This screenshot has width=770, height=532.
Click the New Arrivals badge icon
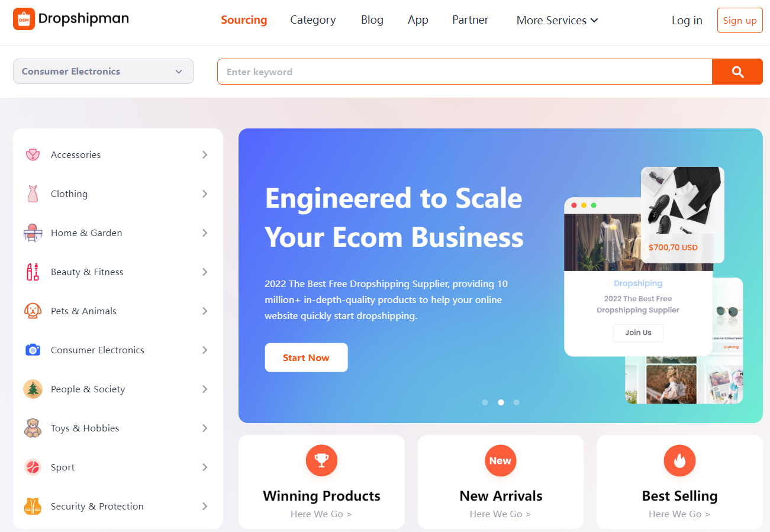(500, 460)
